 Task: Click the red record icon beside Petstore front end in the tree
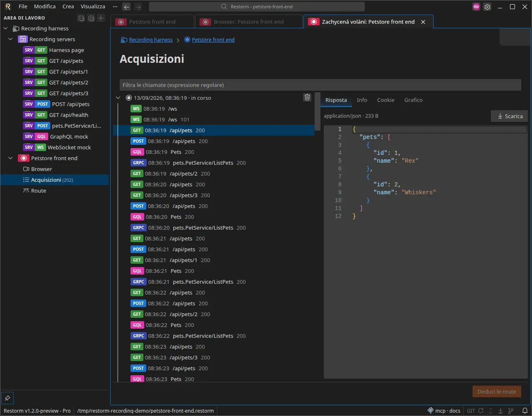pyautogui.click(x=24, y=158)
